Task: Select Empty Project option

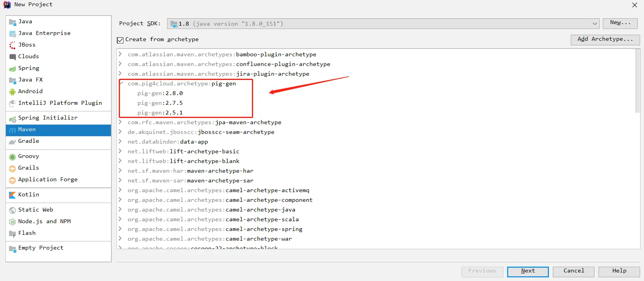Action: pyautogui.click(x=59, y=248)
